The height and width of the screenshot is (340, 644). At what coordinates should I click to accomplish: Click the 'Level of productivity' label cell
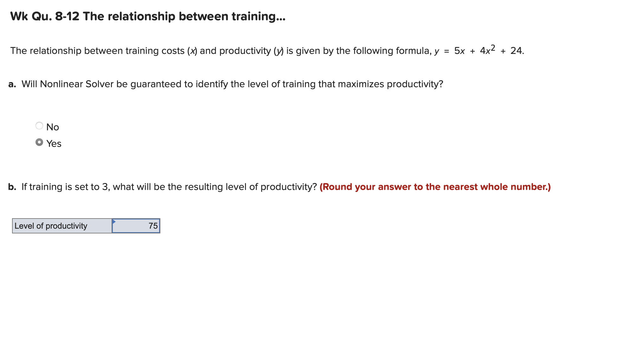click(x=62, y=226)
